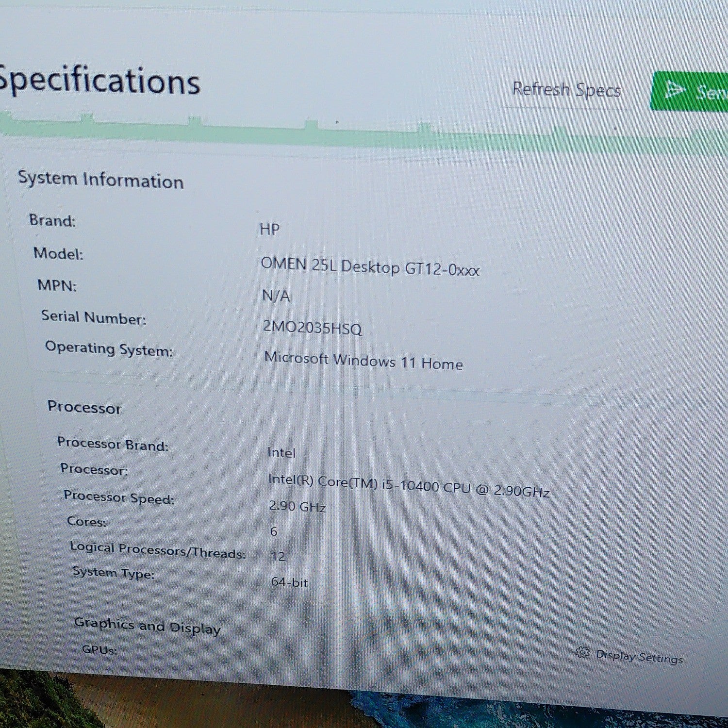Click the MPN value N/A
The image size is (728, 728).
coord(276,295)
